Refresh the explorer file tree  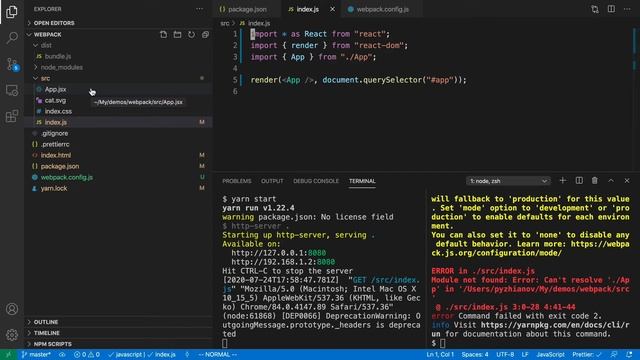191,35
